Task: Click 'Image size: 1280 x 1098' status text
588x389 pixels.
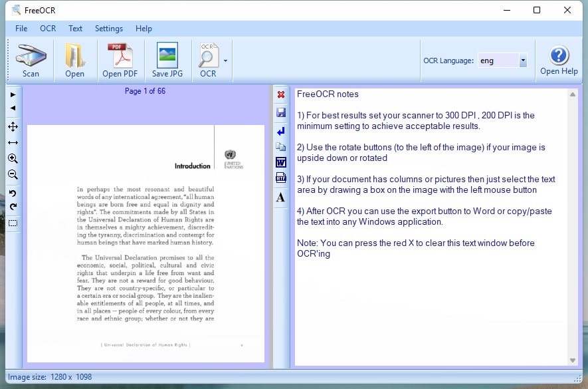Action: (50, 376)
